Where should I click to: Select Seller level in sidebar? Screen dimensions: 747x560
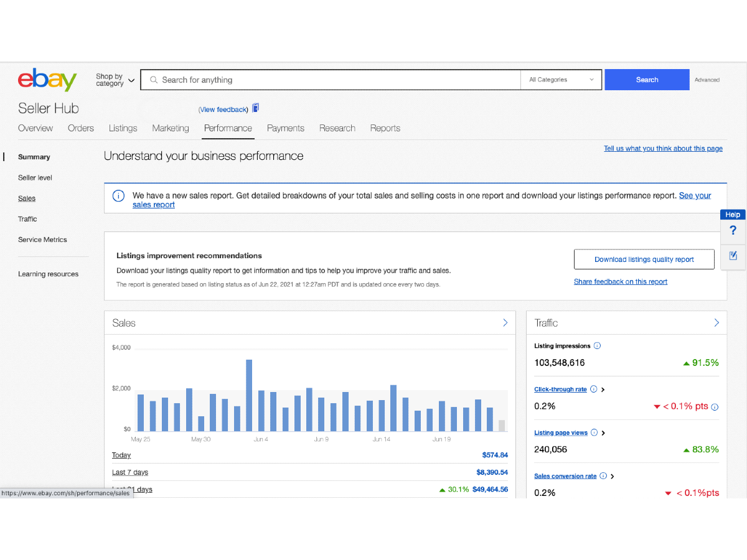click(35, 178)
